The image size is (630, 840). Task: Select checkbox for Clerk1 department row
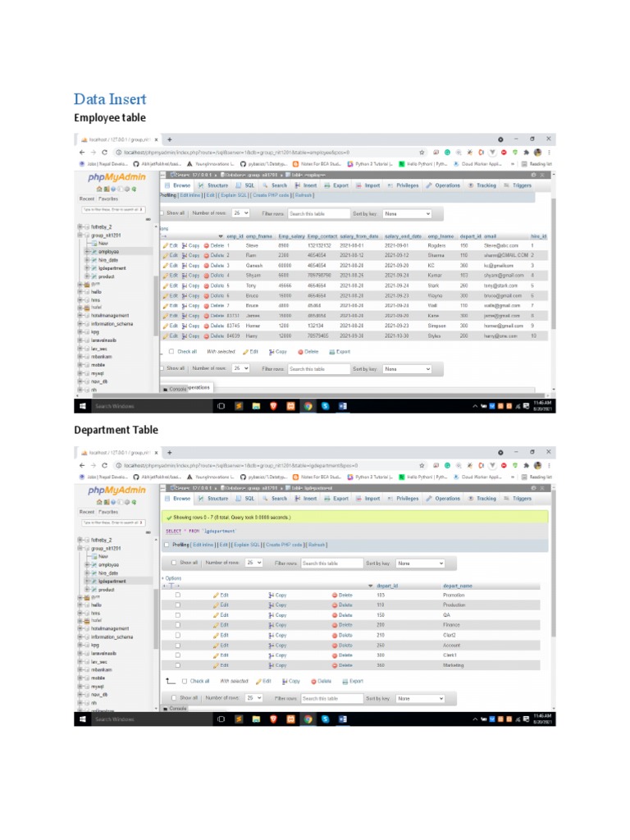178,655
